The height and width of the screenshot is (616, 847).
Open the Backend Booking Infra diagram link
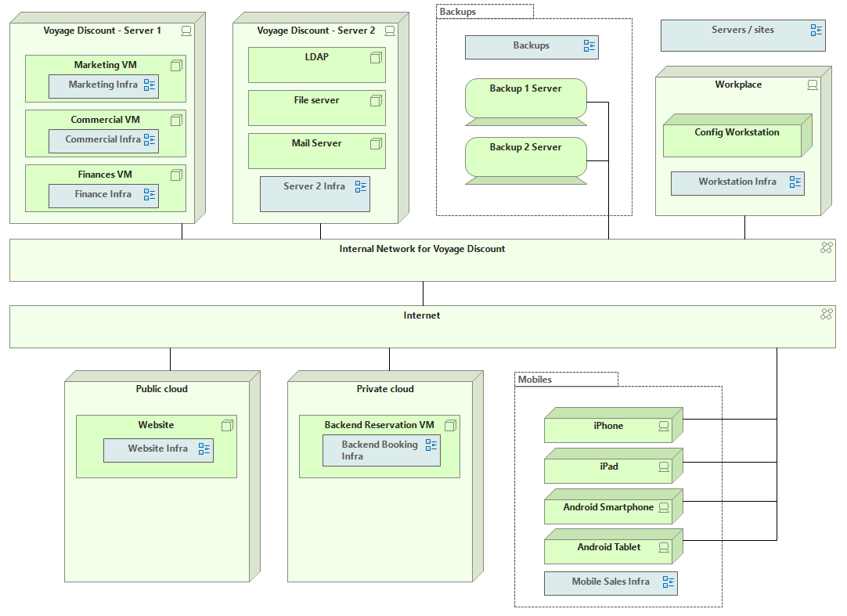(x=380, y=450)
